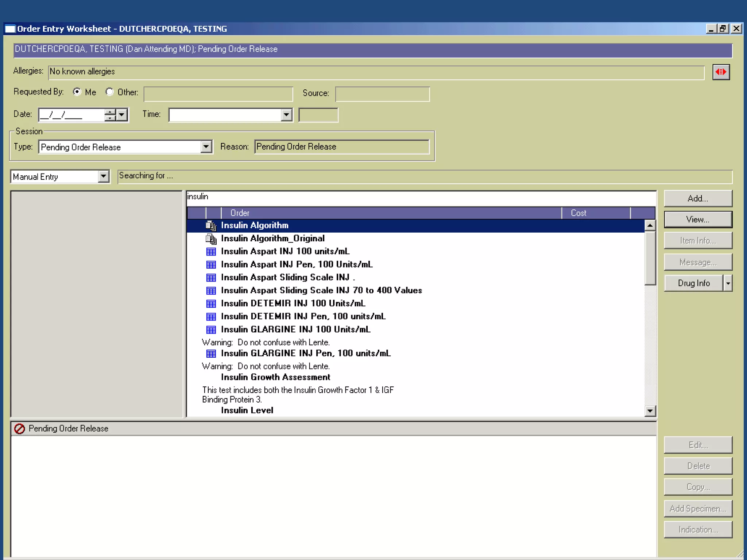Expand the Manual Entry dropdown
747x560 pixels.
coord(104,177)
